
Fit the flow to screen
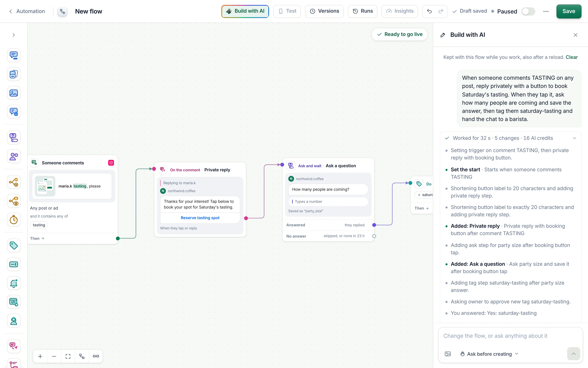pos(68,356)
